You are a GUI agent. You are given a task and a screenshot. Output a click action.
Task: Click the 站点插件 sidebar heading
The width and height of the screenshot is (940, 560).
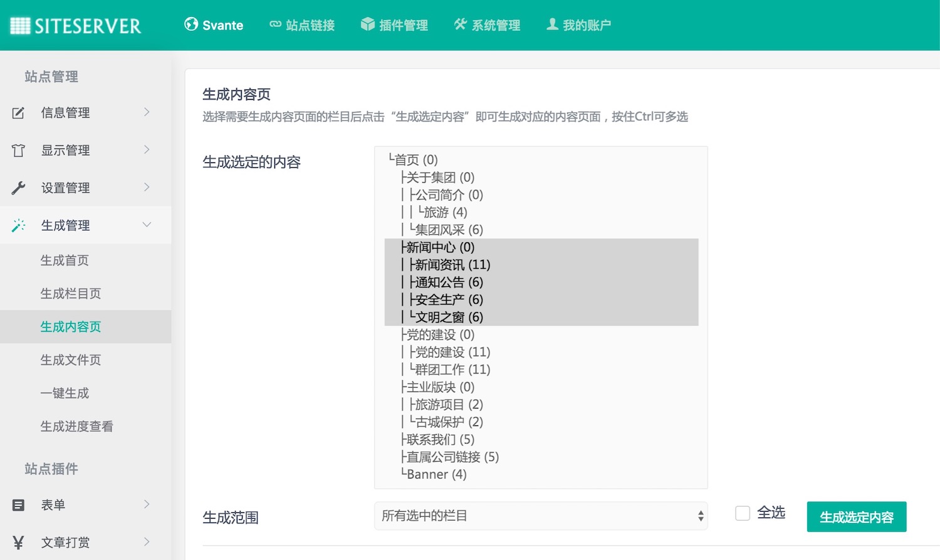click(x=51, y=469)
